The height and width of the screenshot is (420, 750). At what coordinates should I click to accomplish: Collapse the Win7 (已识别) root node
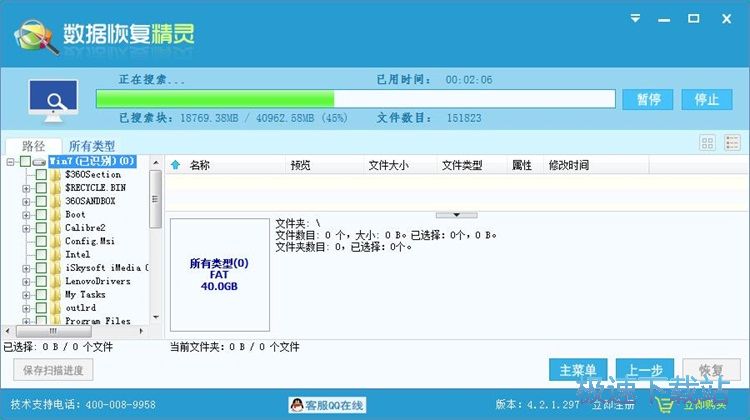11,162
